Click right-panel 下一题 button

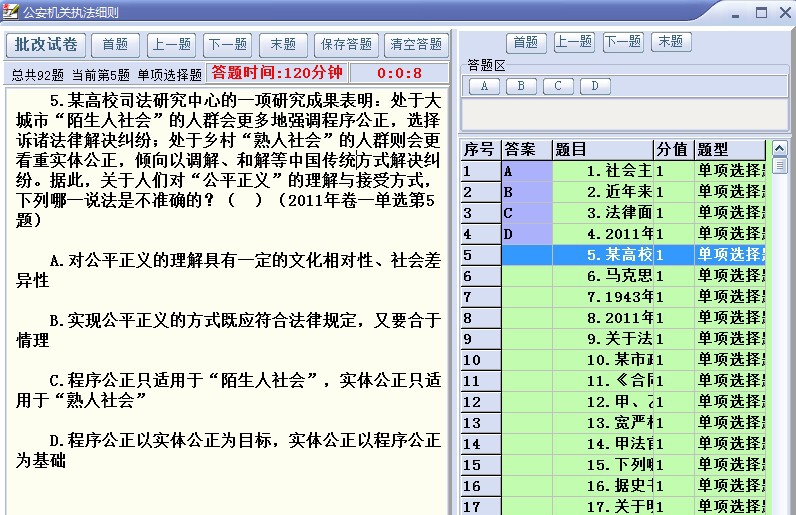coord(623,42)
